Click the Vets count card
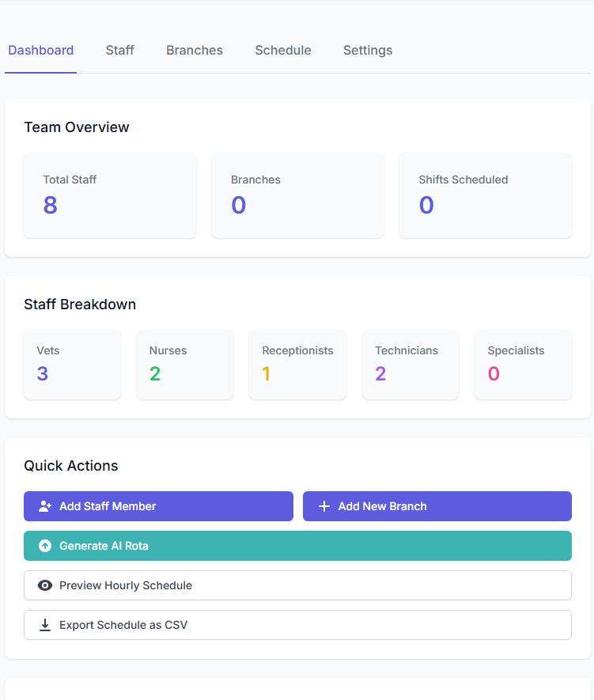Viewport: 594px width, 700px height. (x=73, y=365)
